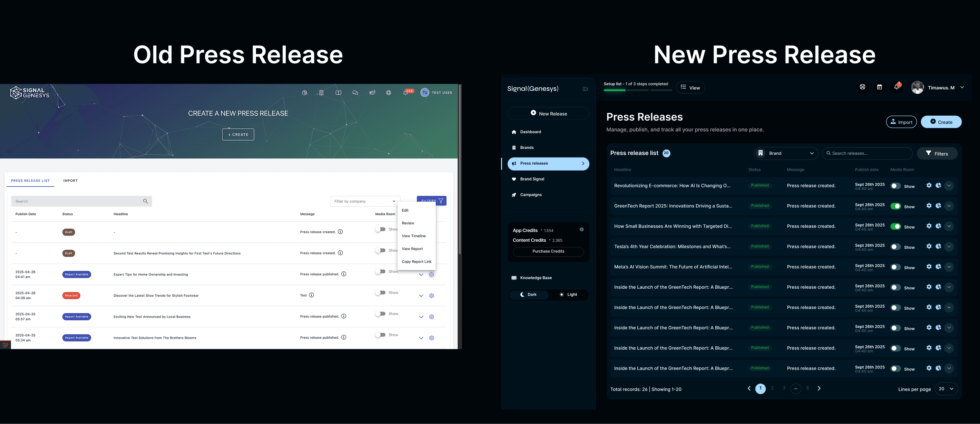The height and width of the screenshot is (424, 980).
Task: Switch to the IMPORT tab
Action: point(70,181)
